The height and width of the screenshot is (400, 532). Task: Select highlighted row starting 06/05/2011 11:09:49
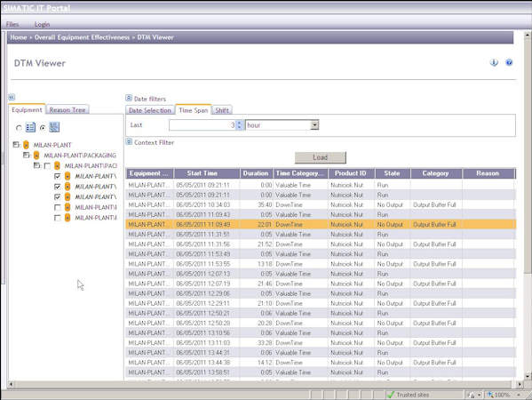point(321,225)
